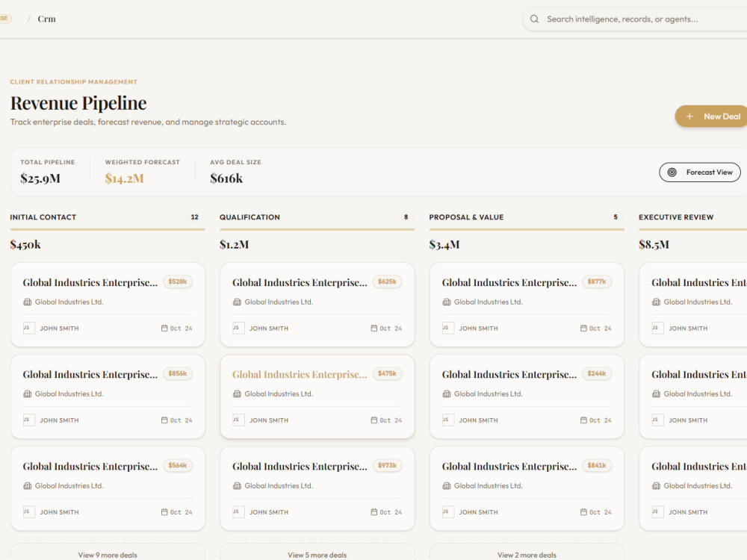
Task: Click the calendar icon on the $856k card
Action: 164,420
